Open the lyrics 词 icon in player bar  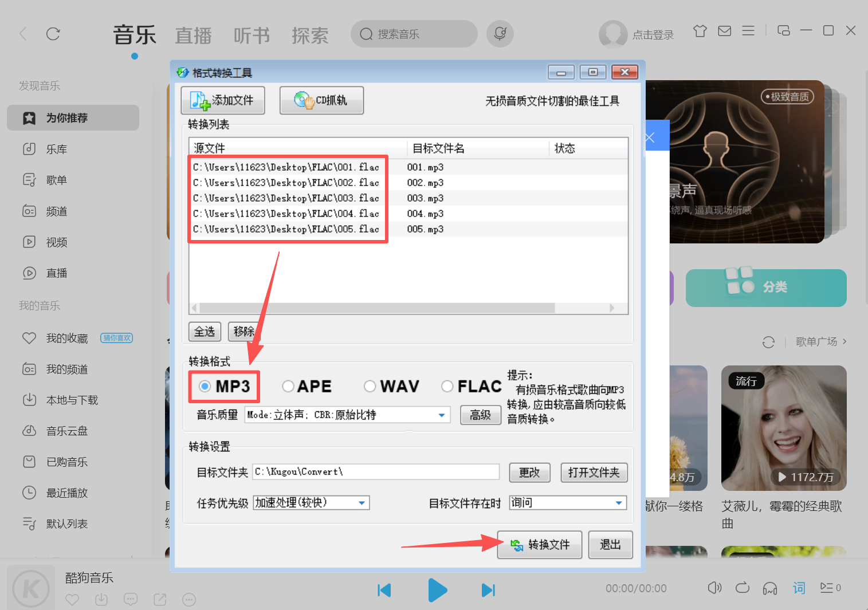tap(799, 588)
